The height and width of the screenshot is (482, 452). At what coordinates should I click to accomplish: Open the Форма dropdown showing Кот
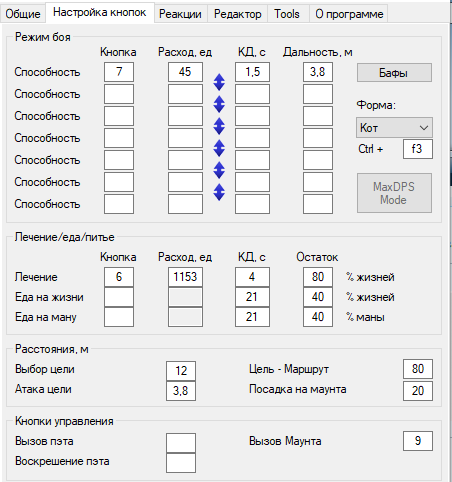(x=394, y=127)
